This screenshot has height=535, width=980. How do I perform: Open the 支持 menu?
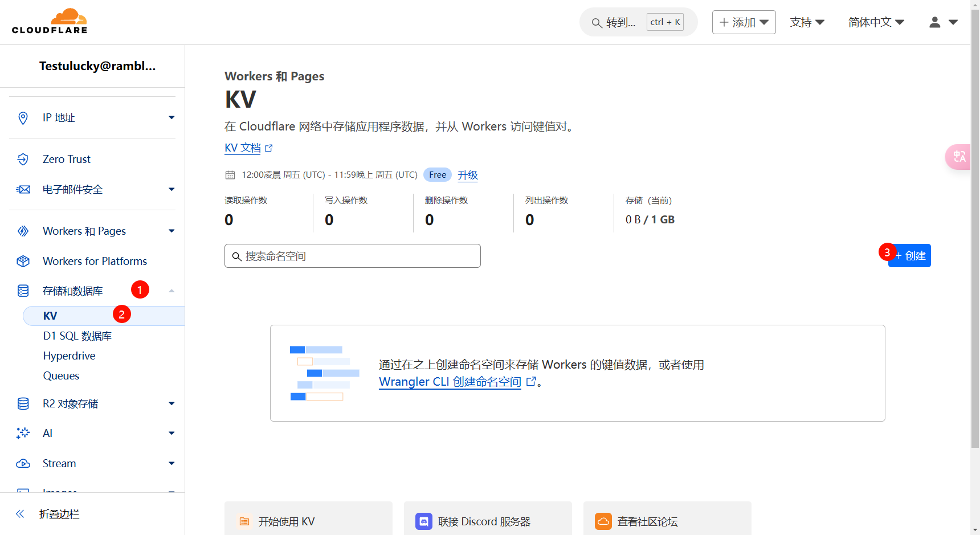(807, 22)
